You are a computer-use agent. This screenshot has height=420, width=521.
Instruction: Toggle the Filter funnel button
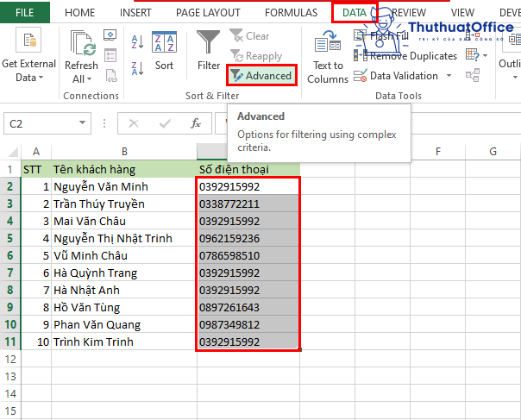tap(209, 51)
